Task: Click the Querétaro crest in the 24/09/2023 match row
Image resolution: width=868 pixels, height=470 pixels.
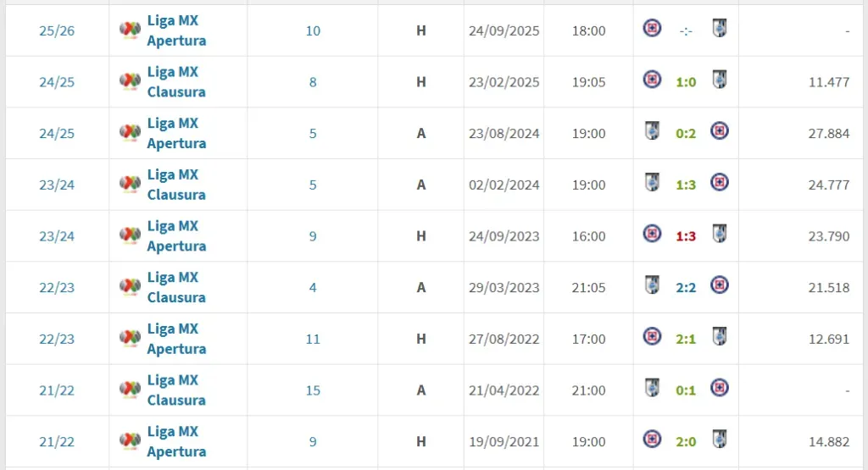Action: pos(720,234)
